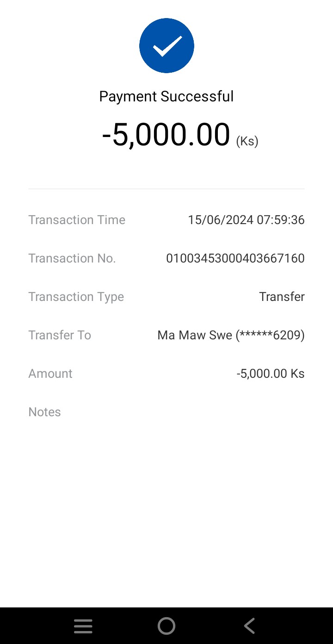Tap the divider line below the amount
The height and width of the screenshot is (644, 333).
coord(166,189)
